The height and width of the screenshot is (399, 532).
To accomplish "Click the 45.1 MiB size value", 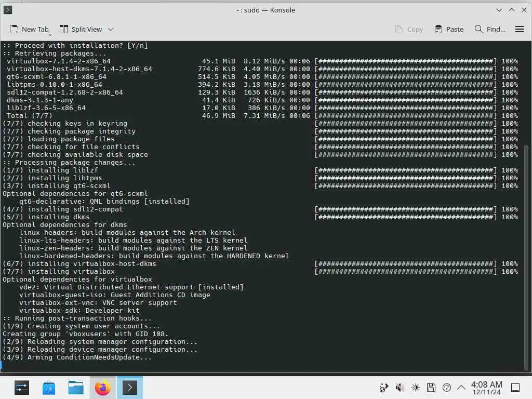I will 219,61.
